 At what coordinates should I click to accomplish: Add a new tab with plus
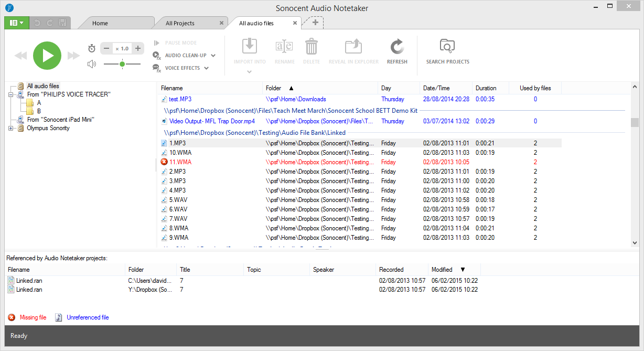coord(315,23)
